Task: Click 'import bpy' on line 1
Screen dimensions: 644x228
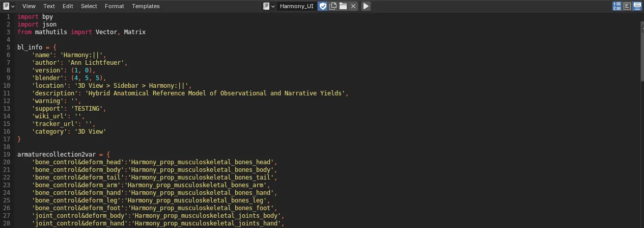Action: (x=35, y=17)
